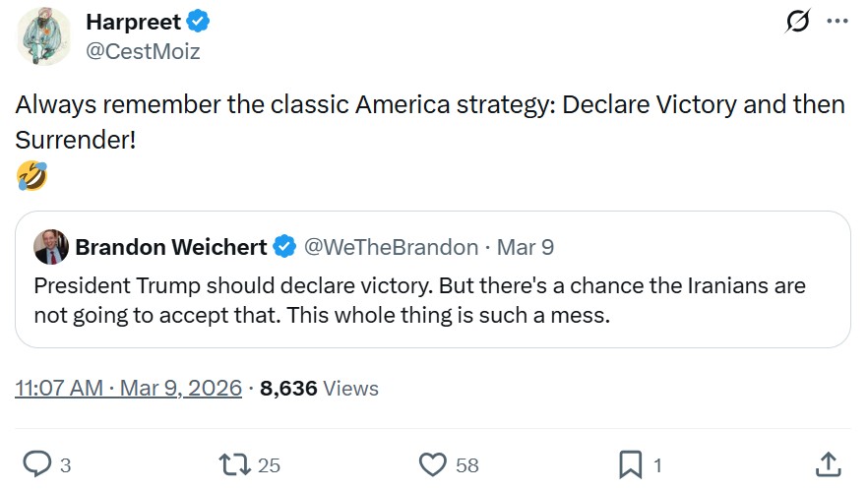Click Brandon Weichert's verified checkmark
This screenshot has height=490, width=868.
[x=284, y=247]
